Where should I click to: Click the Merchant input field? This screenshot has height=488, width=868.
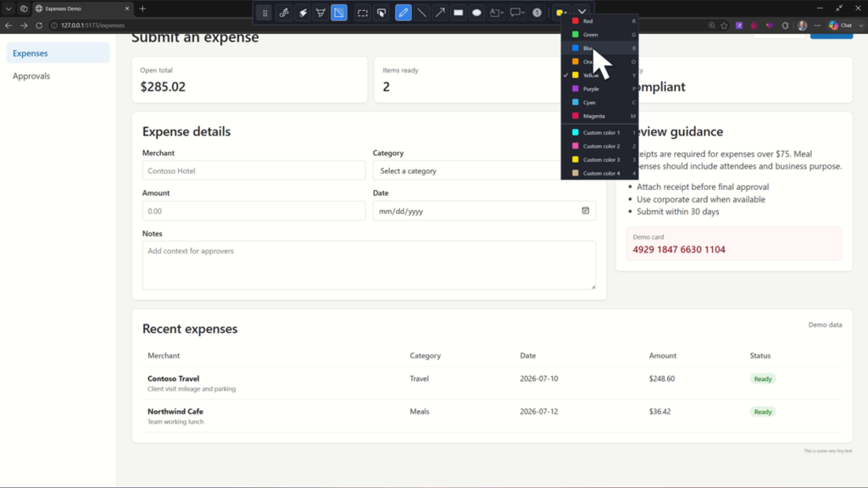(x=253, y=171)
